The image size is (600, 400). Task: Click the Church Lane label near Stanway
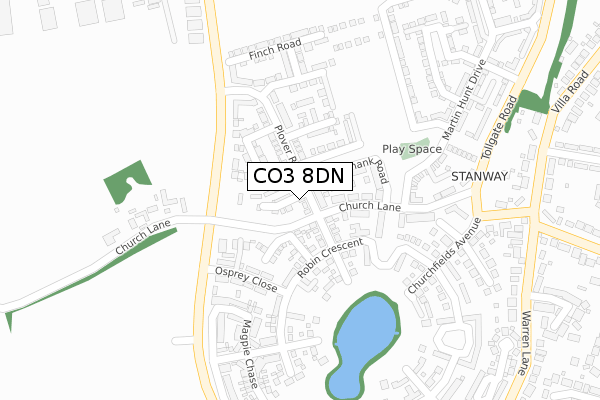pyautogui.click(x=370, y=206)
